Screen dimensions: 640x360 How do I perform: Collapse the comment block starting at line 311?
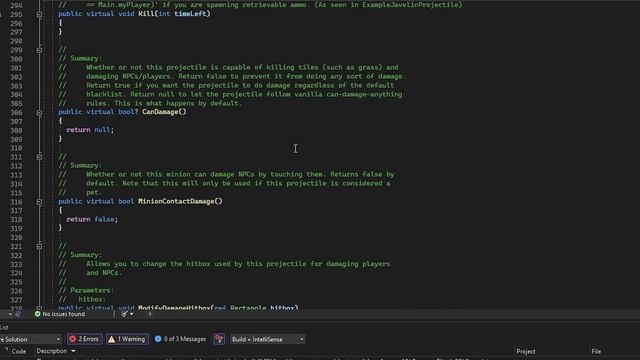coord(39,157)
